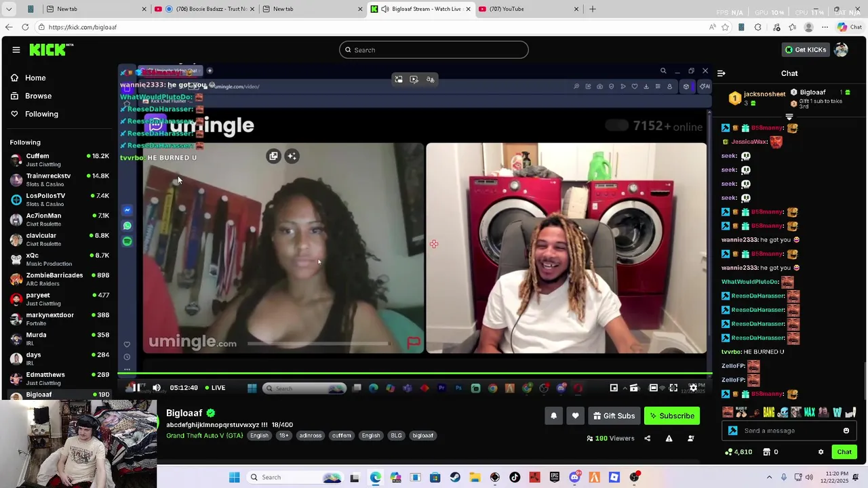Click the browser back arrow
The image size is (868, 488).
coord(9,27)
